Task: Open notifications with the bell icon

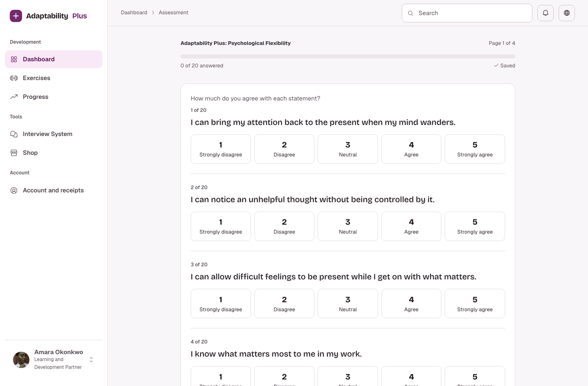Action: pyautogui.click(x=546, y=13)
